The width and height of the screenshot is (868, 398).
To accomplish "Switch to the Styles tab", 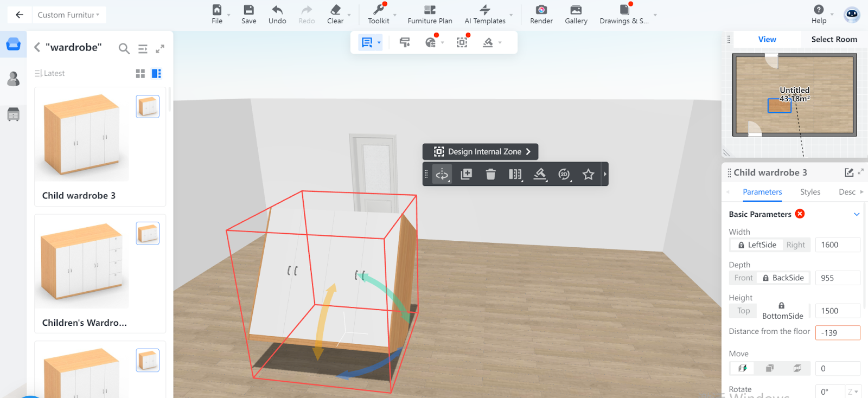I will pos(810,192).
